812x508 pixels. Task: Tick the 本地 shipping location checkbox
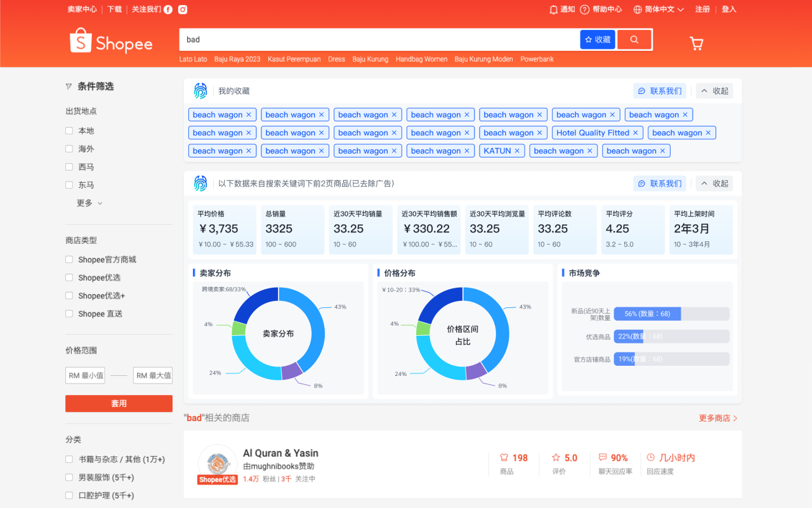(69, 131)
